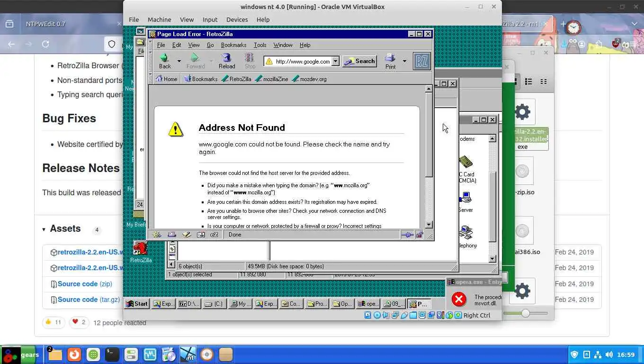Viewport: 644px width, 364px height.
Task: Click the heart reaction button
Action: tap(79, 322)
